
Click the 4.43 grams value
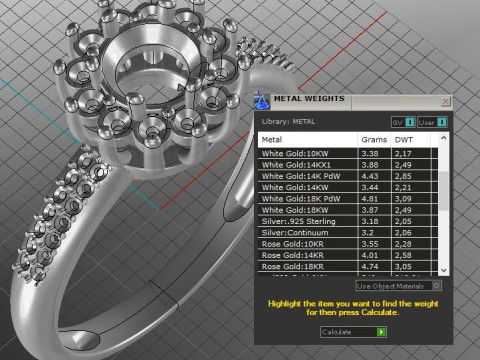click(x=370, y=176)
